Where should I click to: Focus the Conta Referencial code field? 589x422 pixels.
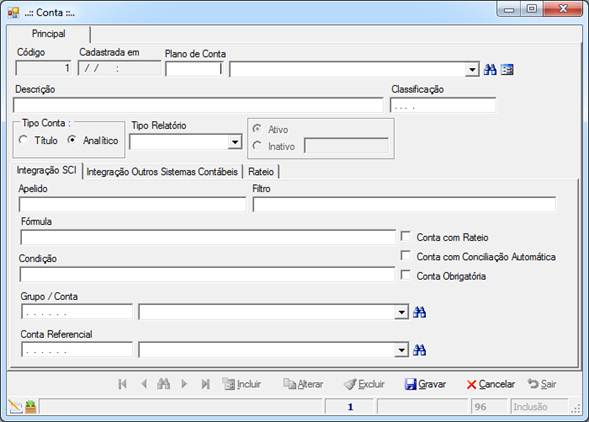pos(77,350)
